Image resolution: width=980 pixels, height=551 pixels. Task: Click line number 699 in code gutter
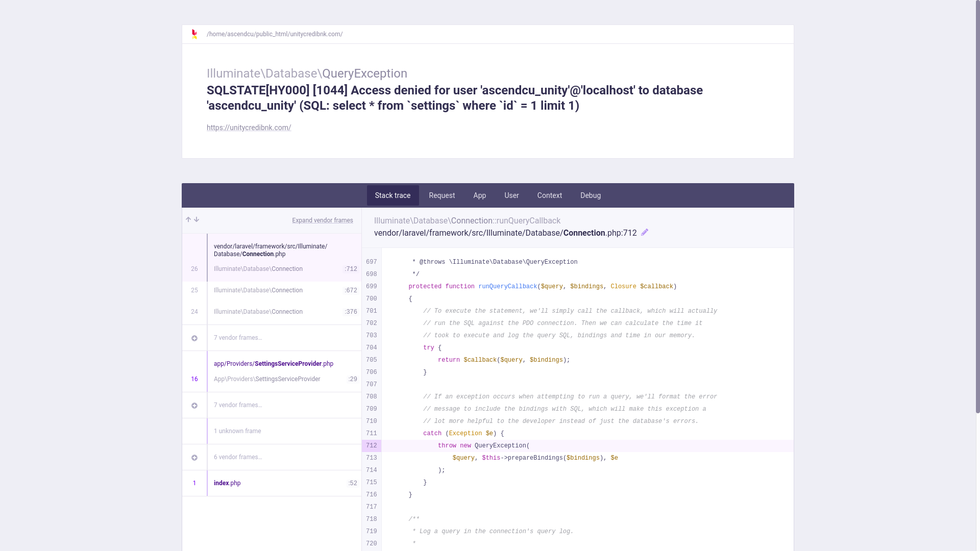[372, 287]
